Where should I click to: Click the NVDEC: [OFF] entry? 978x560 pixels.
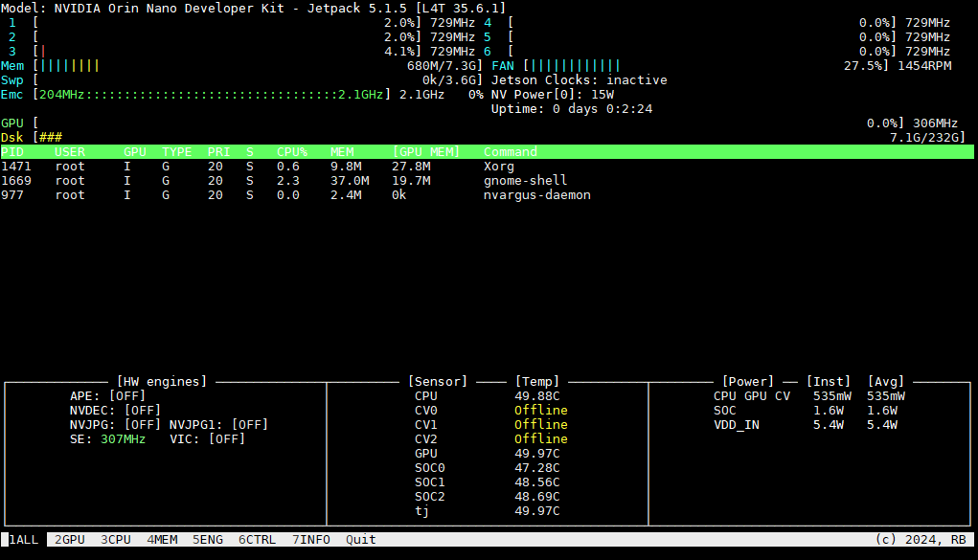point(115,411)
